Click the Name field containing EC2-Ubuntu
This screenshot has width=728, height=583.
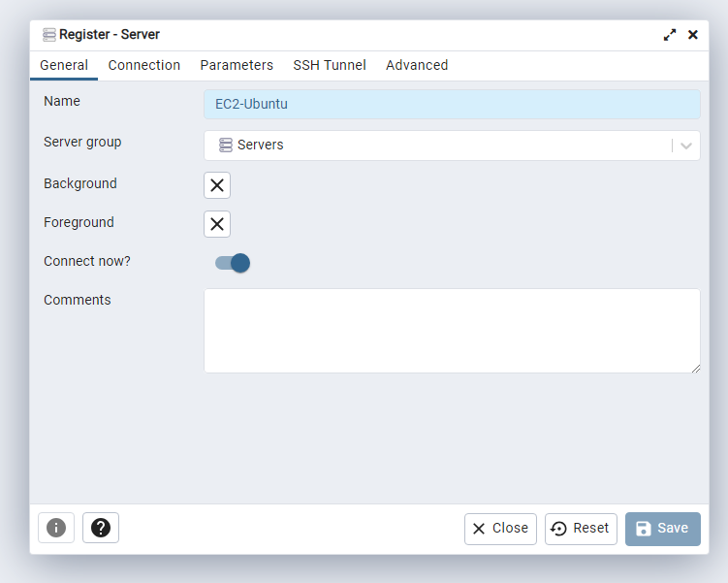pyautogui.click(x=452, y=104)
